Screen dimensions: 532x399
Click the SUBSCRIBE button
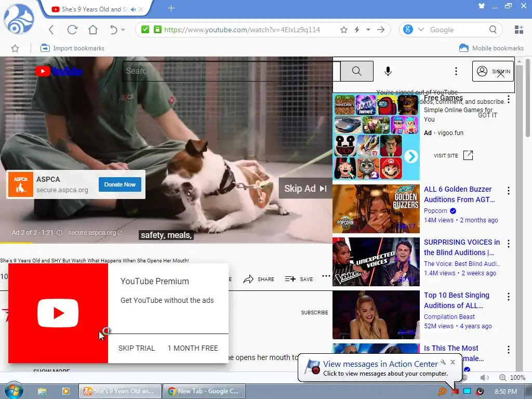314,312
